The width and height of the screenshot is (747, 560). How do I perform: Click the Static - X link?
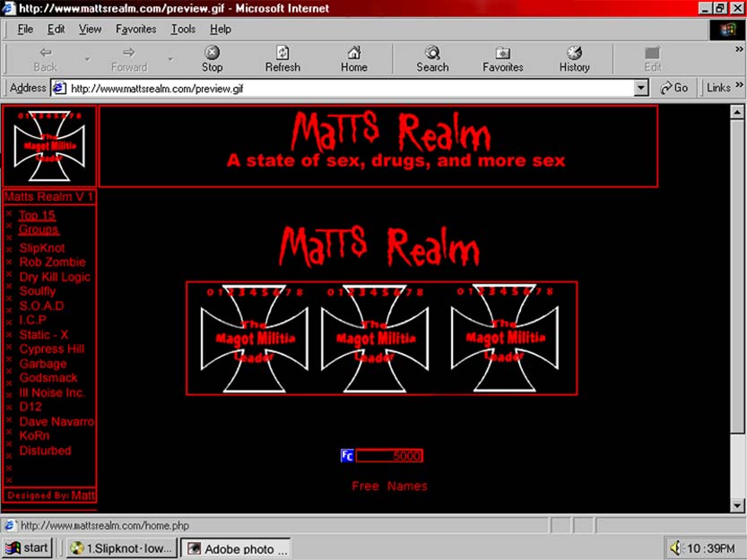pyautogui.click(x=44, y=334)
